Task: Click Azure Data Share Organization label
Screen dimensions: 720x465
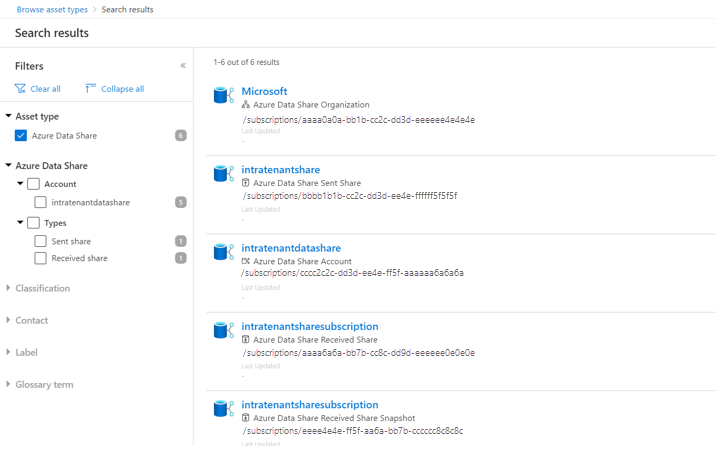Action: click(311, 105)
